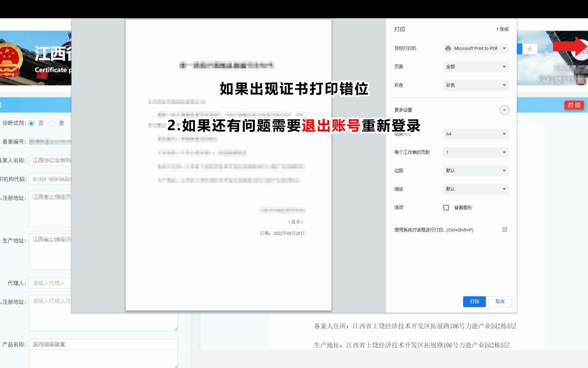Screen dimensions: 588x368
Task: Click the blue 打印 button in the dialog
Action: pyautogui.click(x=474, y=302)
